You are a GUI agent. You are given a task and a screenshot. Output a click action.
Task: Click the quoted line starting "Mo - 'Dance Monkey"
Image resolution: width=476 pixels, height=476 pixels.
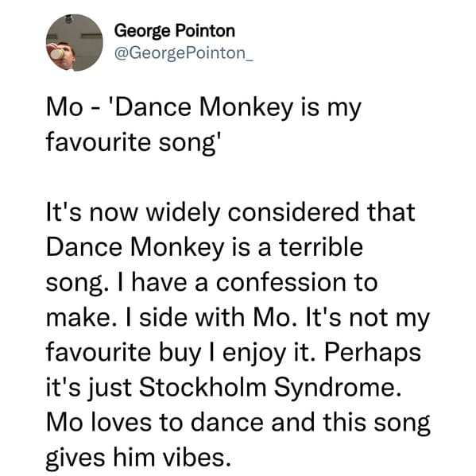203,107
